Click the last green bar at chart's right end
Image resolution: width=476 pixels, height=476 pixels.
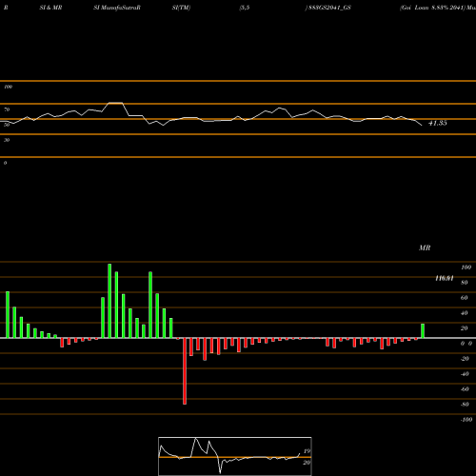click(x=423, y=330)
